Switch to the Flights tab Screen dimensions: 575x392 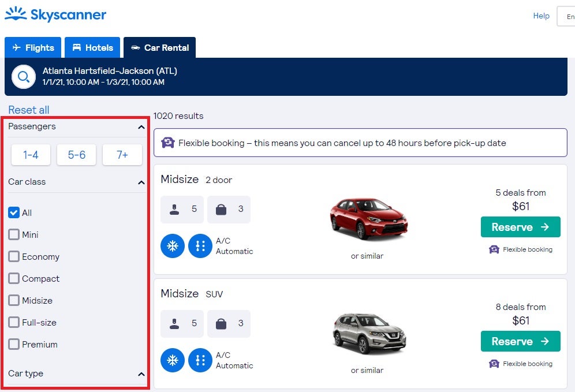point(33,47)
